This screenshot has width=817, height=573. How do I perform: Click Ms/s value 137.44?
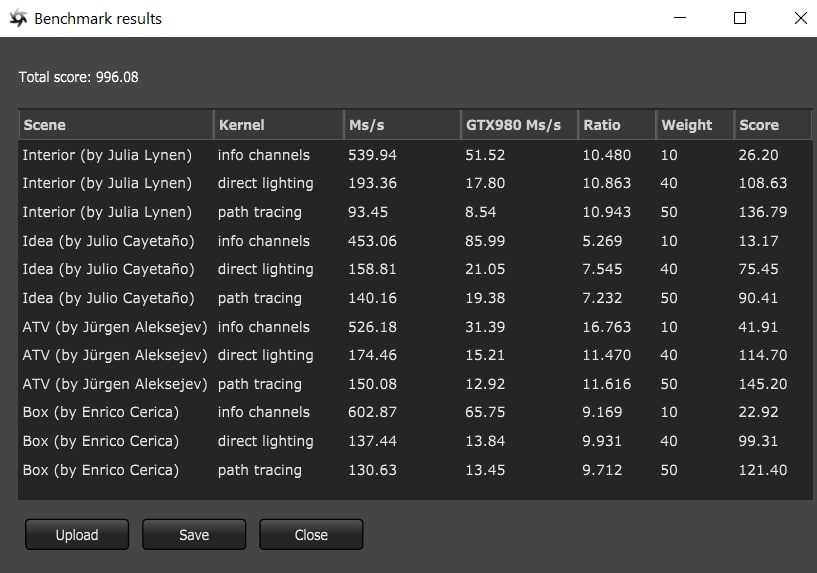tap(372, 441)
